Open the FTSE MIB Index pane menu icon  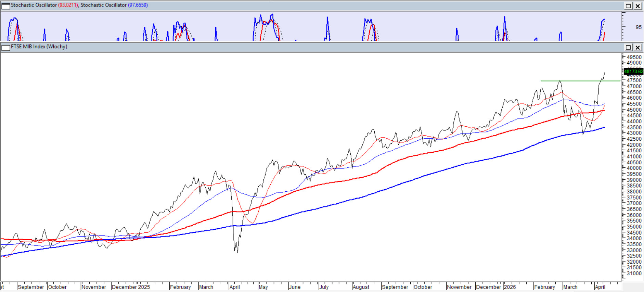6,47
